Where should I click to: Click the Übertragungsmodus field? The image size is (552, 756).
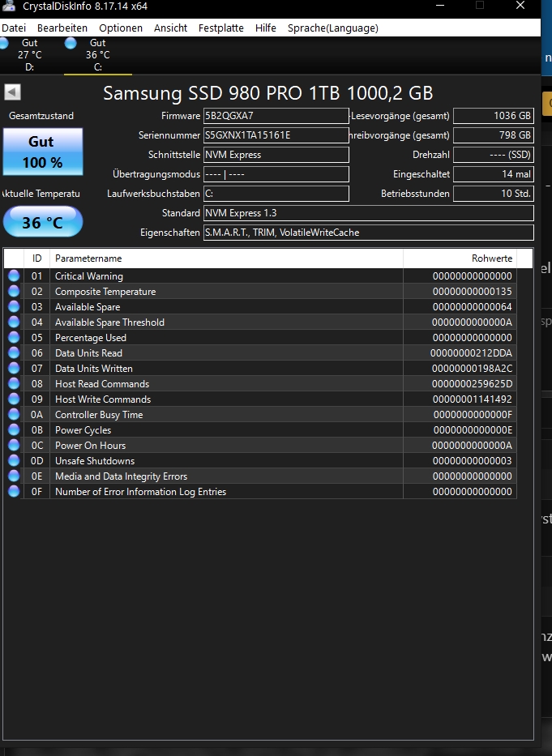coord(276,174)
